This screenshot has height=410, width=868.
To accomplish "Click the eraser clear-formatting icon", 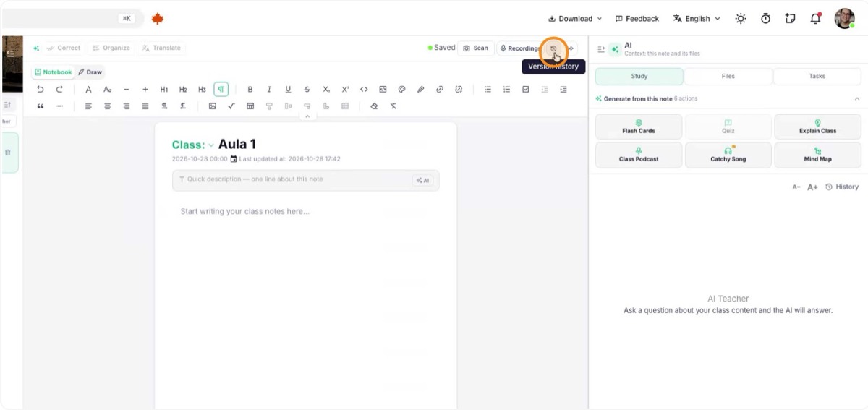I will [x=374, y=106].
